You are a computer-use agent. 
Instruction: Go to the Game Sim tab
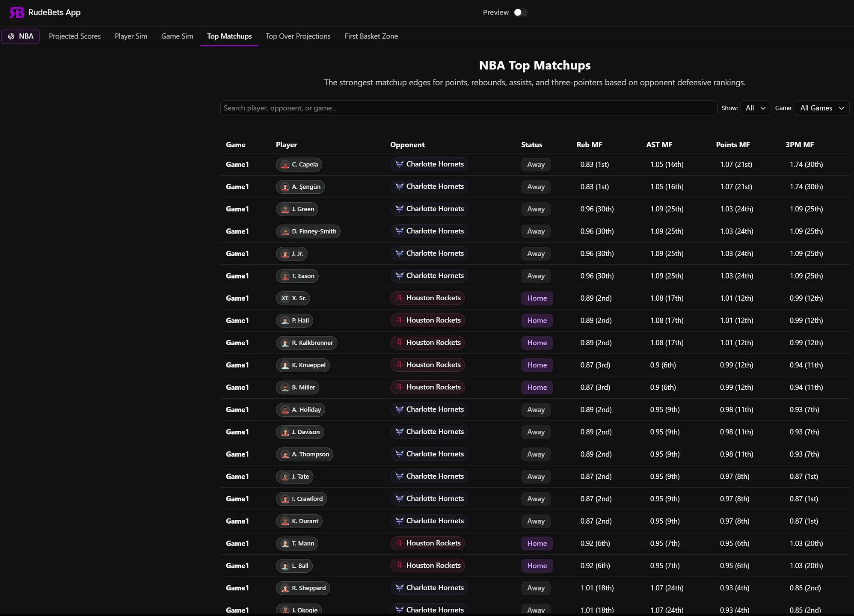click(x=177, y=36)
